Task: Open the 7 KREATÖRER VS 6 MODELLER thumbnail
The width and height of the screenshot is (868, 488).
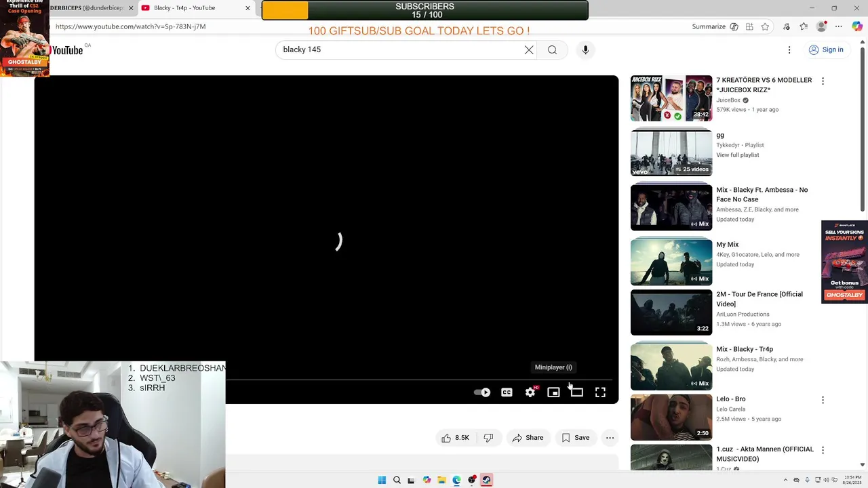Action: point(671,98)
